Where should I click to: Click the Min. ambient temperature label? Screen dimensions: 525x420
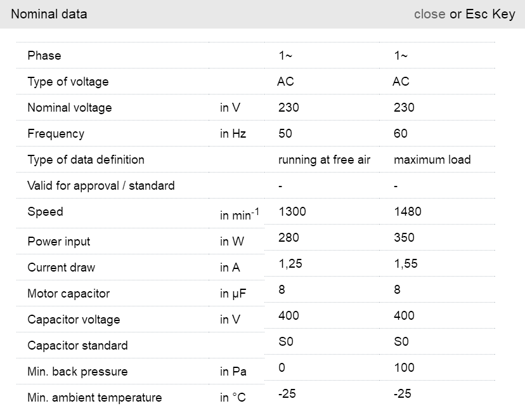coord(94,398)
